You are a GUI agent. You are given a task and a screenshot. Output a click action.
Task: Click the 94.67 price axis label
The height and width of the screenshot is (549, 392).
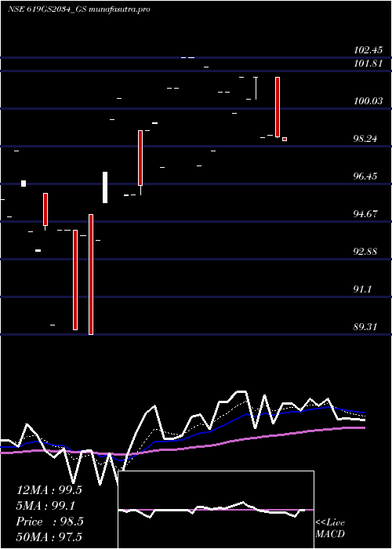click(x=365, y=214)
